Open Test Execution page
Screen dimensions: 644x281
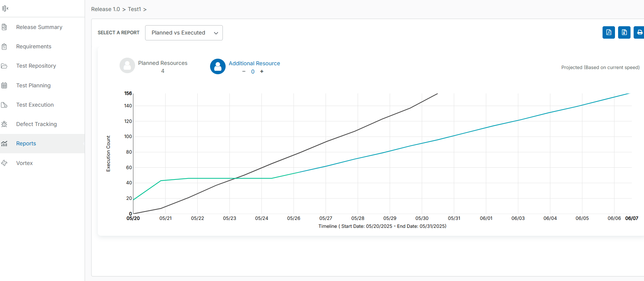pyautogui.click(x=35, y=105)
